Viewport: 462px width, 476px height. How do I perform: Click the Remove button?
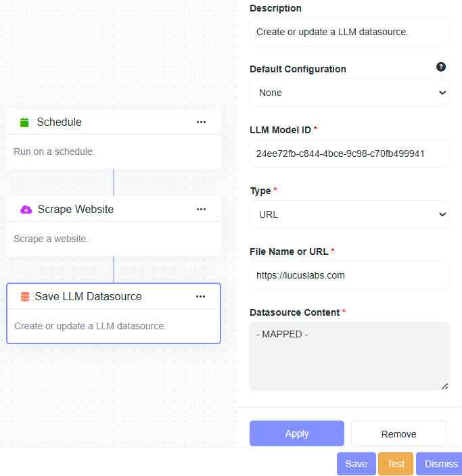click(x=398, y=433)
